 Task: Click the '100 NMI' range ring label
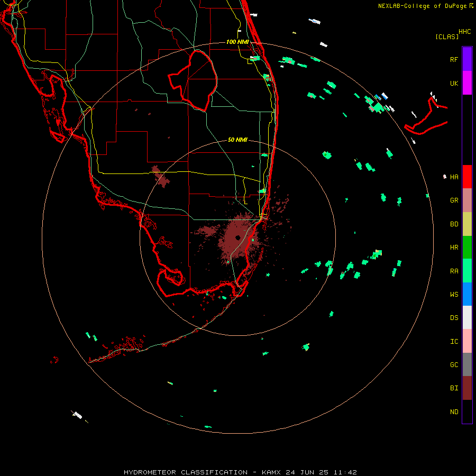(x=237, y=42)
